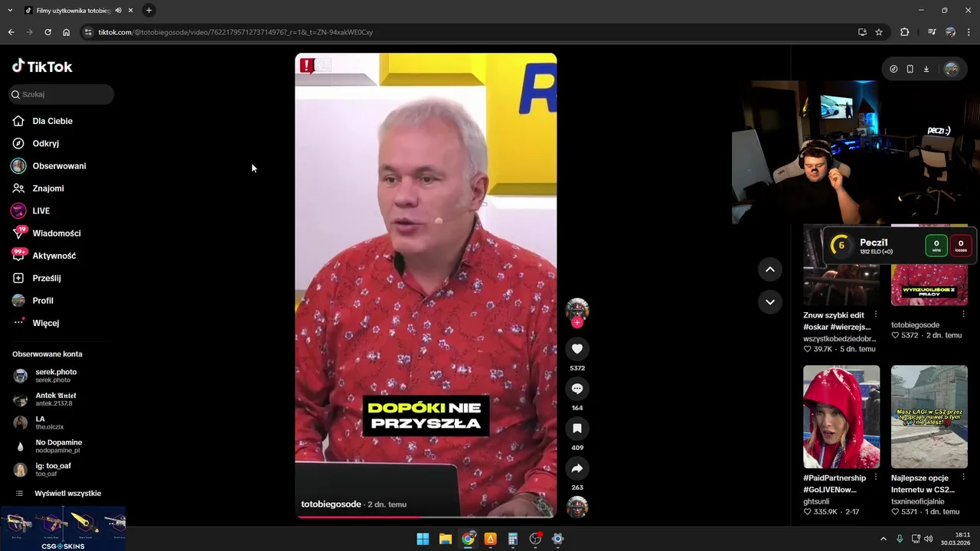Open options for totobiegosode suggested video
The height and width of the screenshot is (551, 980).
[963, 315]
